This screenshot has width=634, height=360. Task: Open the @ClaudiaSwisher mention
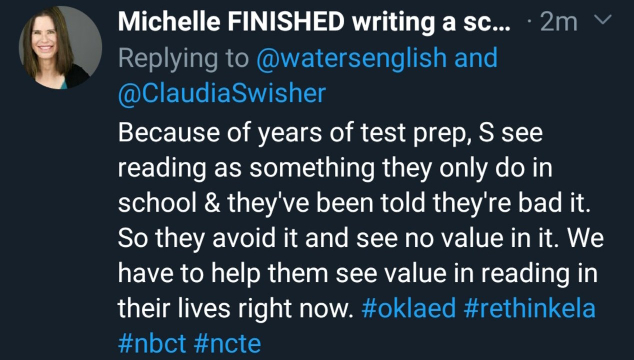click(222, 93)
